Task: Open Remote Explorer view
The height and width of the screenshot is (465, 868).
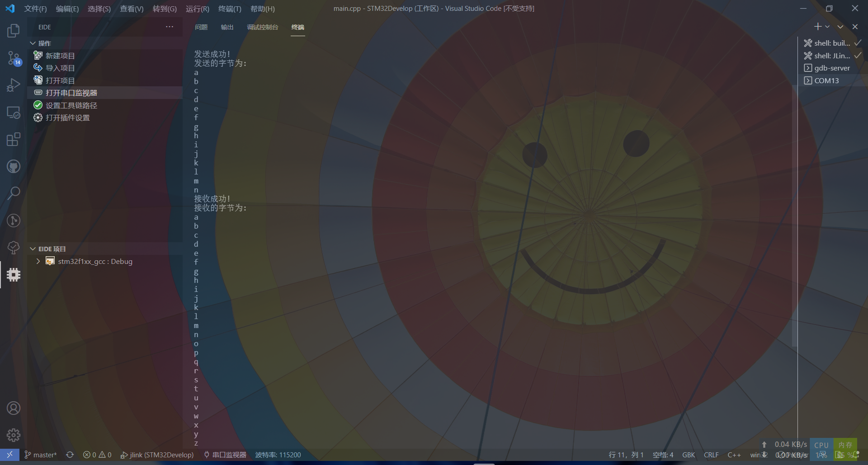Action: (14, 112)
